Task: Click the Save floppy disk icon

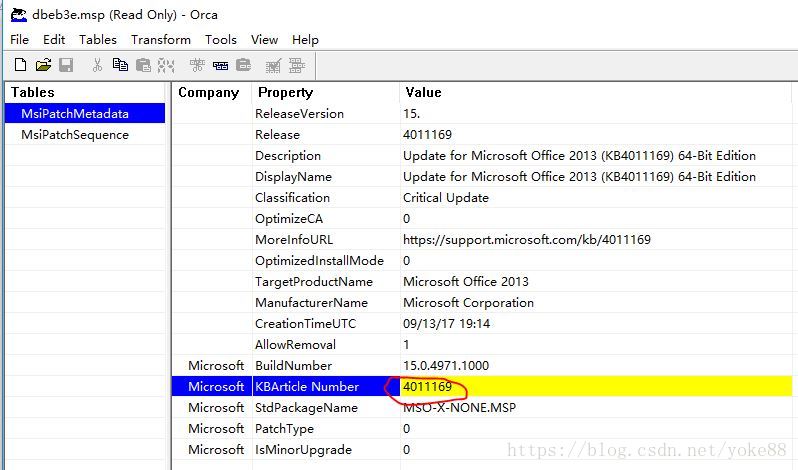Action: [x=66, y=65]
